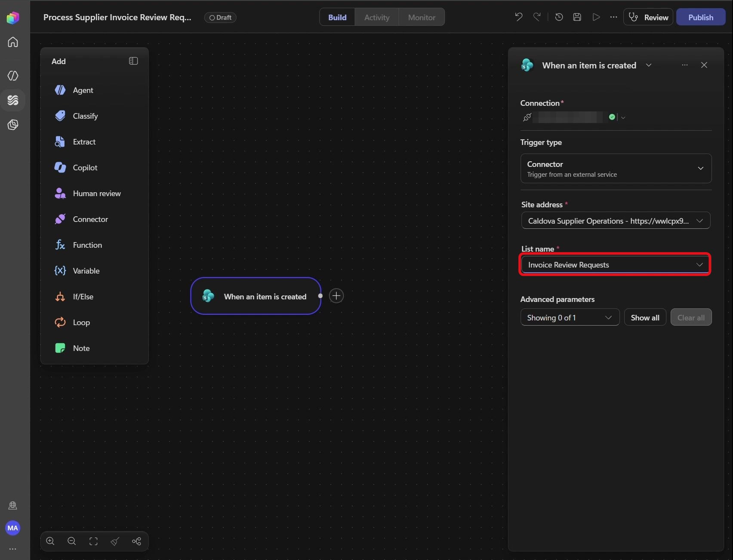733x560 pixels.
Task: Open the more options ellipsis at sidebar bottom
Action: (x=13, y=549)
